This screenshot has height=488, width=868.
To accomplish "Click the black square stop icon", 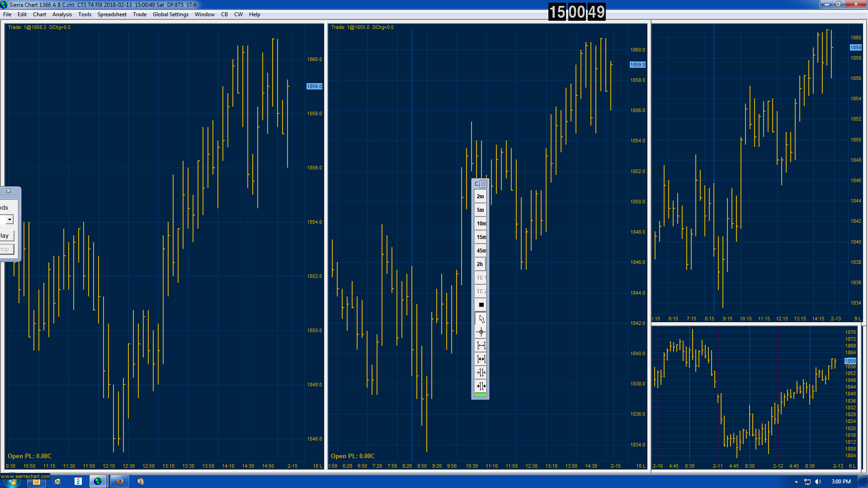I will coord(481,305).
